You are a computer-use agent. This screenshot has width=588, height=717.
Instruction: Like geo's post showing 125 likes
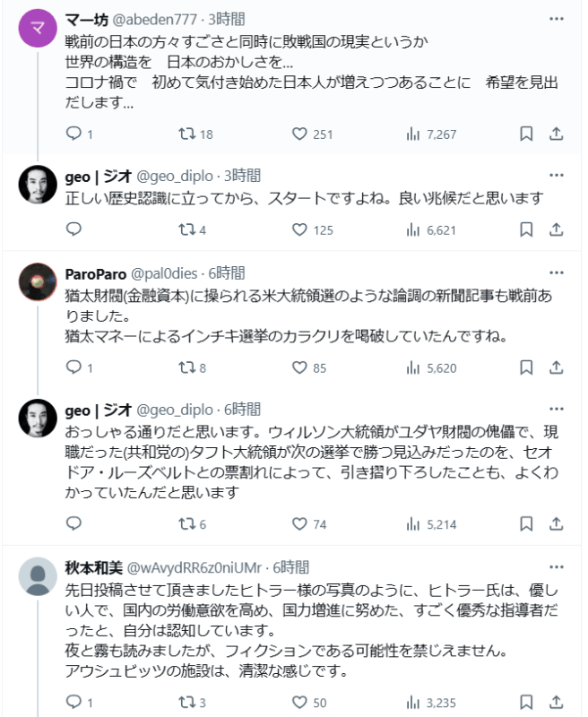click(300, 229)
